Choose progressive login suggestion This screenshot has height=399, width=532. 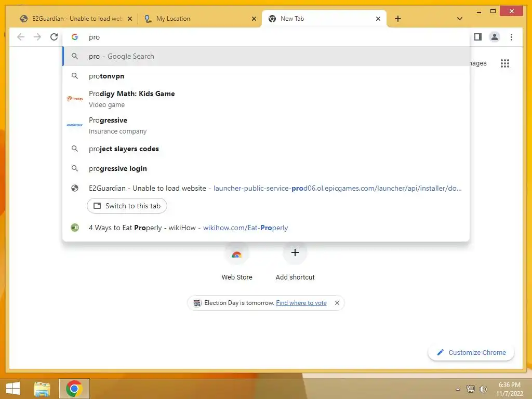coord(266,168)
